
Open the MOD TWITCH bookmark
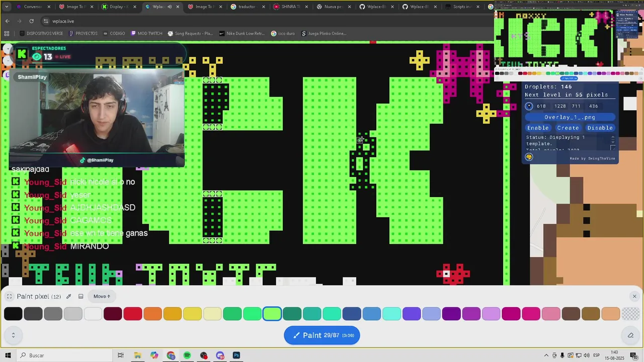[x=146, y=34]
